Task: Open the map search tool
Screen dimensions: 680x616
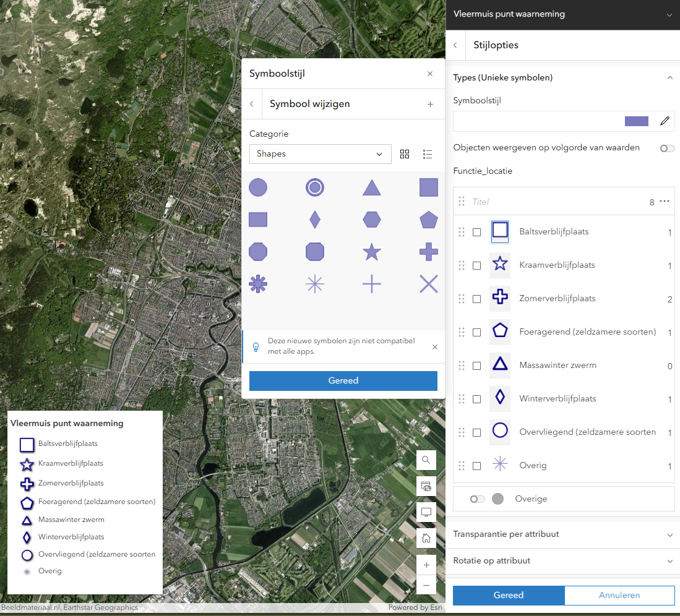Action: click(x=426, y=460)
